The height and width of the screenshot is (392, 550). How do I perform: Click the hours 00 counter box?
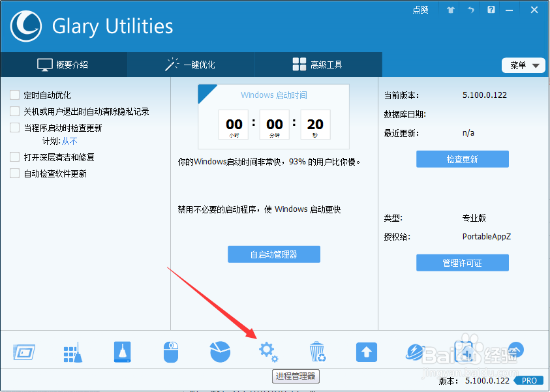pyautogui.click(x=234, y=125)
